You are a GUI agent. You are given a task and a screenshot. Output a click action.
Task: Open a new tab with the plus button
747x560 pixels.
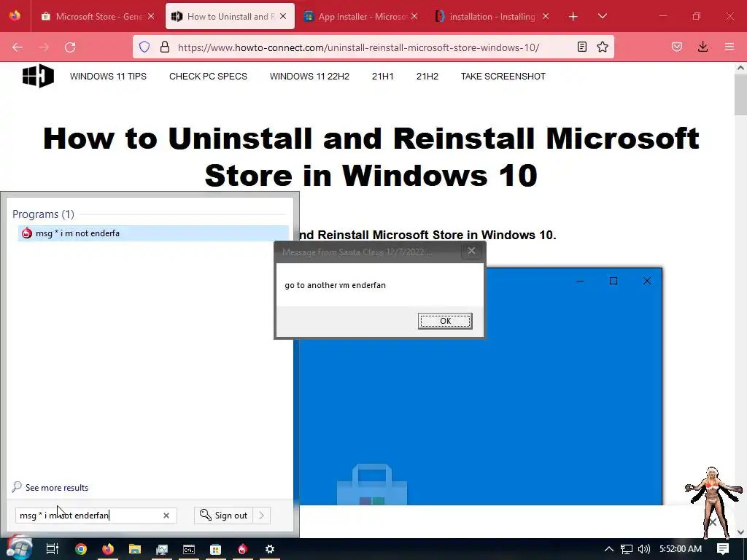coord(573,17)
